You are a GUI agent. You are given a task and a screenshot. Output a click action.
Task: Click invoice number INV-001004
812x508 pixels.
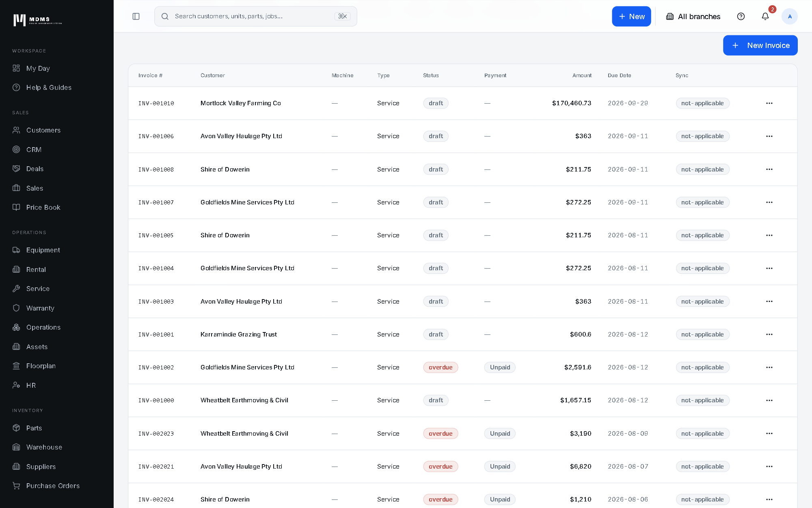pyautogui.click(x=156, y=268)
